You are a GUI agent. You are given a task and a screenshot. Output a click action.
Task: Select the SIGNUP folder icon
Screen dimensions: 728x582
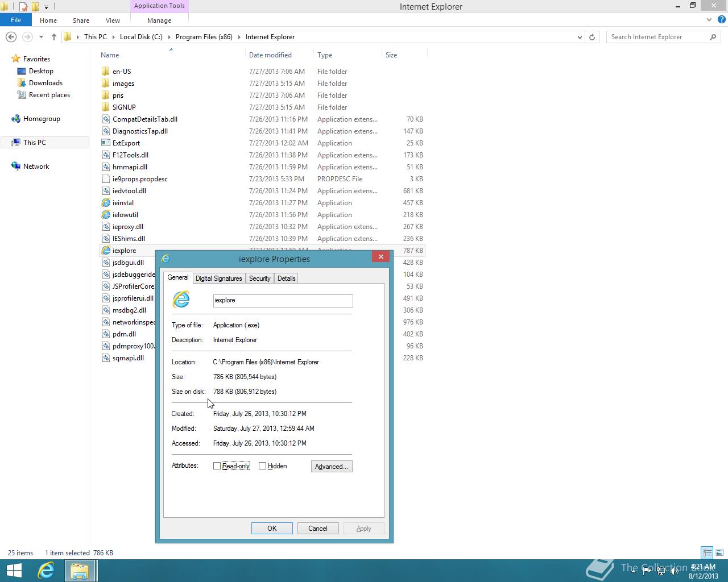pos(106,107)
